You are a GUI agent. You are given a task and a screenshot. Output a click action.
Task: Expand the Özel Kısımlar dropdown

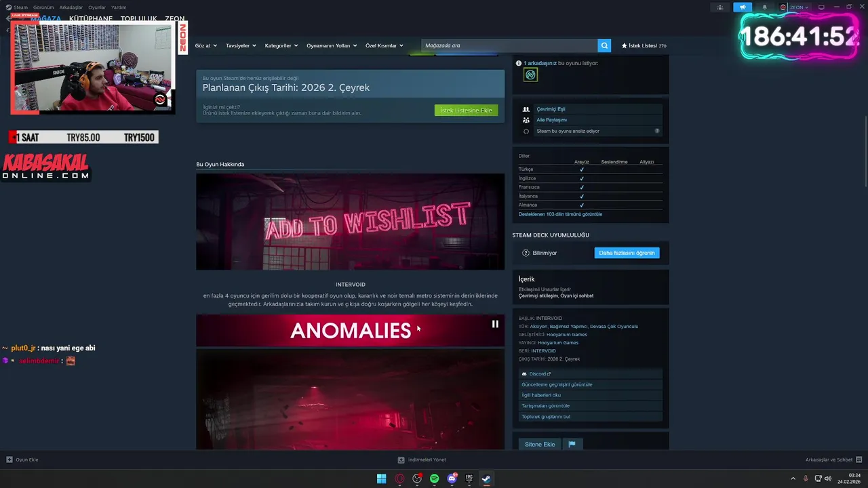pyautogui.click(x=384, y=45)
